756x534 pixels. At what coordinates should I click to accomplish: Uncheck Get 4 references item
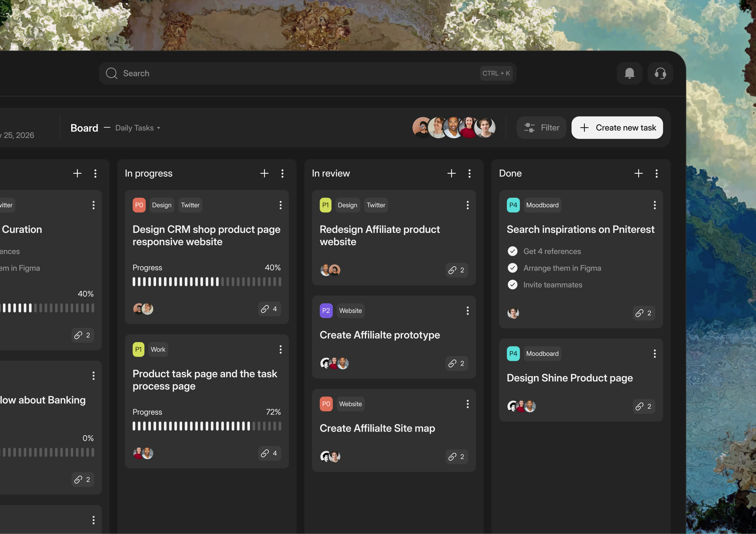coord(512,251)
